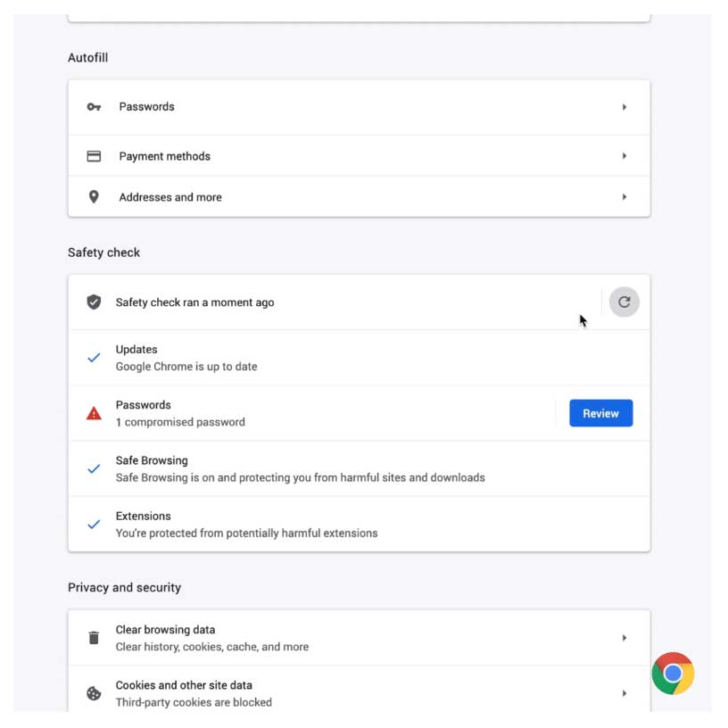Expand Addresses and more arrow
Screen dimensions: 728x728
coord(625,197)
